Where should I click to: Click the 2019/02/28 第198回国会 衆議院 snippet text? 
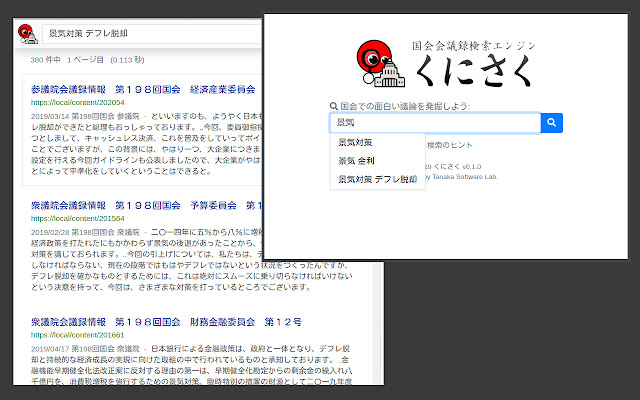[x=85, y=232]
